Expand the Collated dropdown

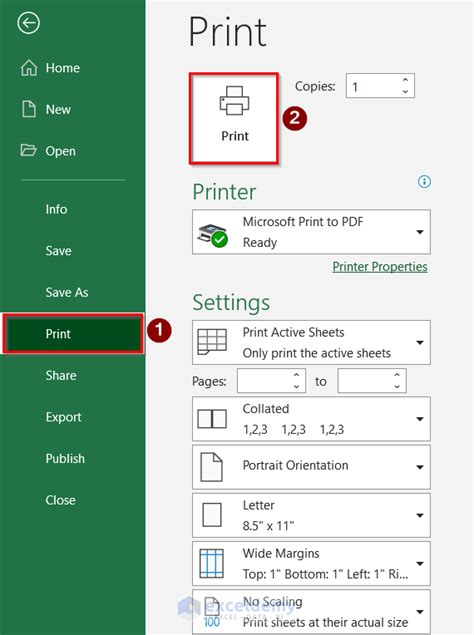pos(420,419)
